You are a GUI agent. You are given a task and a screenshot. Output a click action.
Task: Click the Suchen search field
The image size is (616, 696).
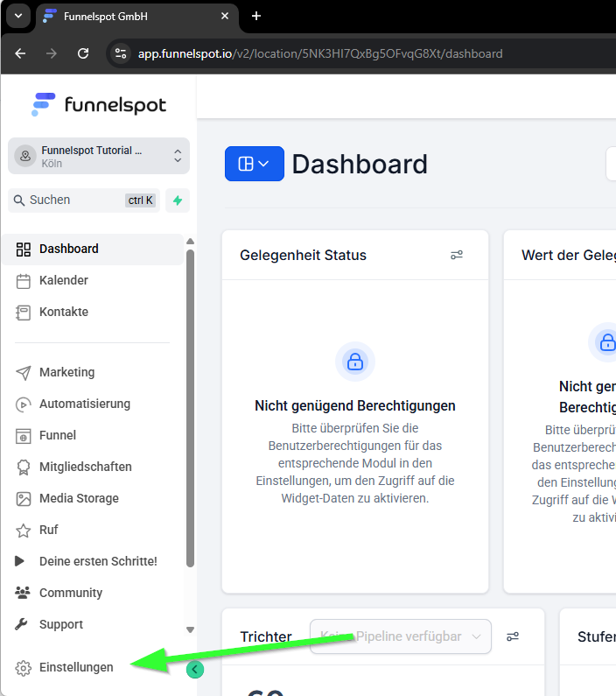click(84, 200)
